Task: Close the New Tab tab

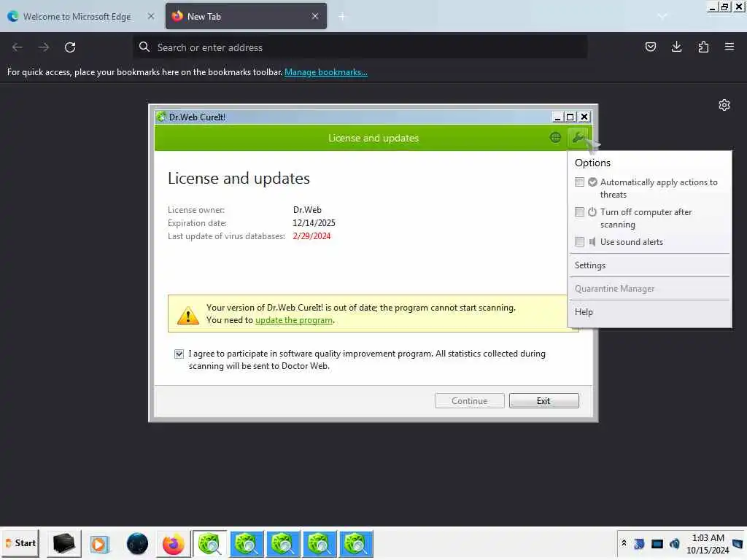Action: (x=315, y=16)
